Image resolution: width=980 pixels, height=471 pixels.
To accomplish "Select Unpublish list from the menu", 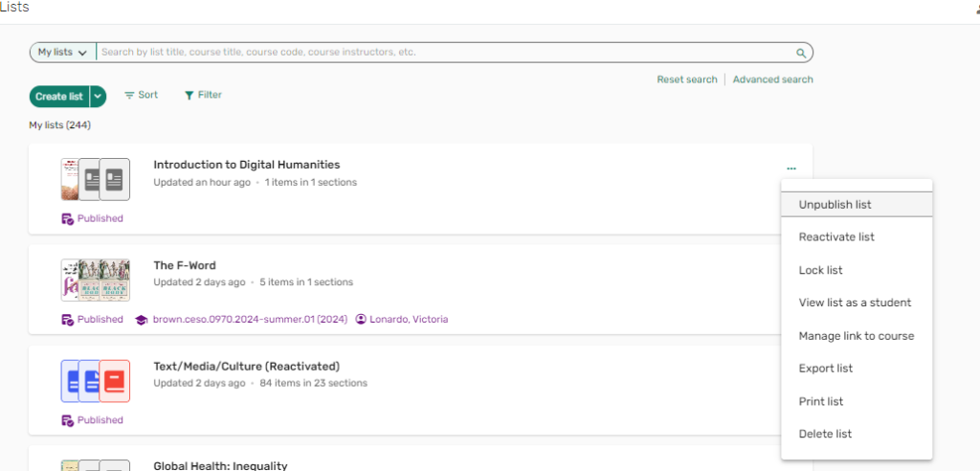I will pyautogui.click(x=835, y=205).
